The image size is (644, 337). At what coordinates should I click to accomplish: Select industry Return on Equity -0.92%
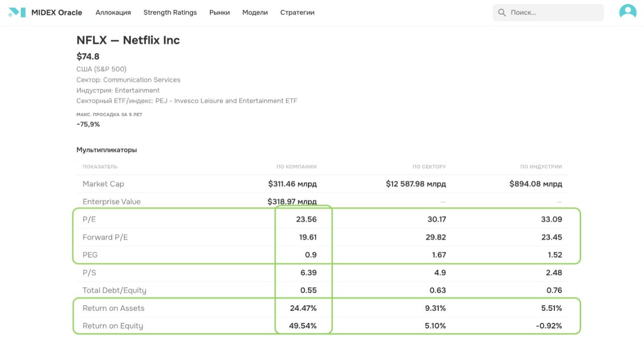pos(549,325)
